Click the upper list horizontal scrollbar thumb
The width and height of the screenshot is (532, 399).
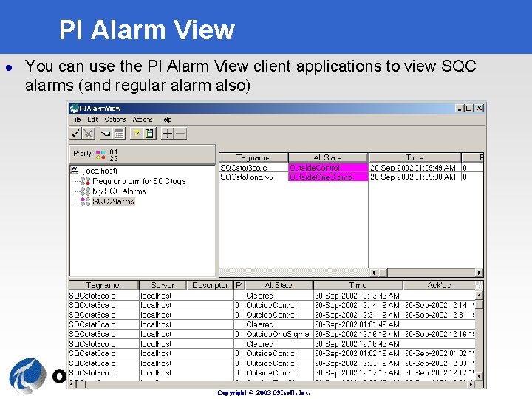[x=383, y=273]
